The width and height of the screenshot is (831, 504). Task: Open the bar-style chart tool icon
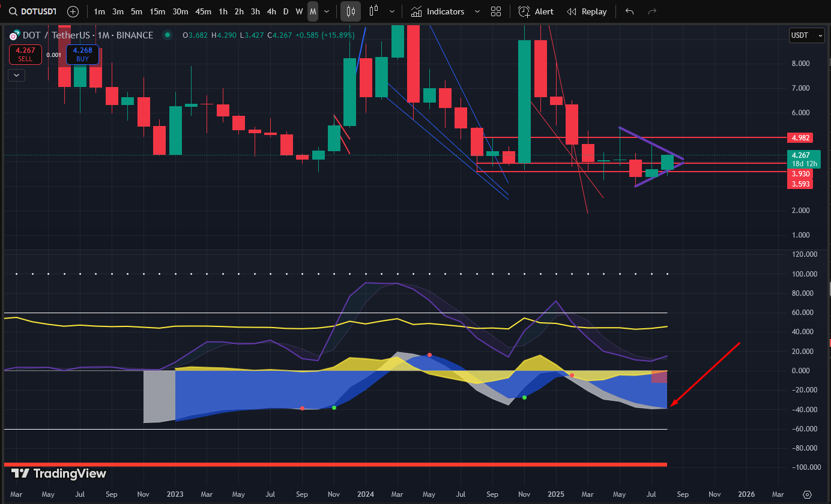pyautogui.click(x=374, y=11)
